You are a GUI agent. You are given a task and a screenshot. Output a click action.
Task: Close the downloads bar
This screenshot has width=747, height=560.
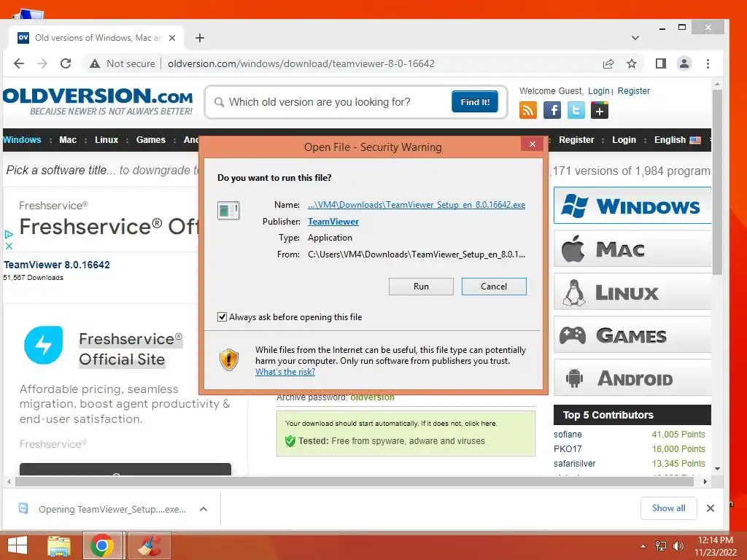(x=711, y=508)
